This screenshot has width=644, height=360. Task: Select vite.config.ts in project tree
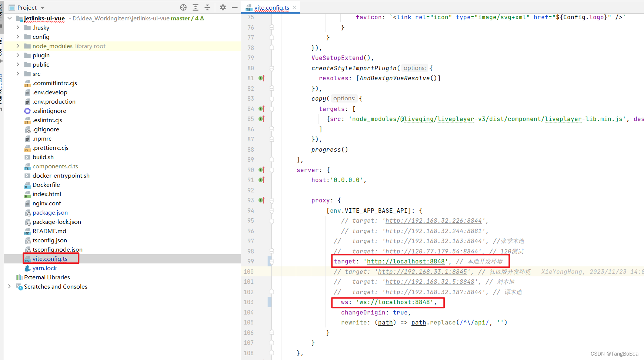click(x=50, y=259)
